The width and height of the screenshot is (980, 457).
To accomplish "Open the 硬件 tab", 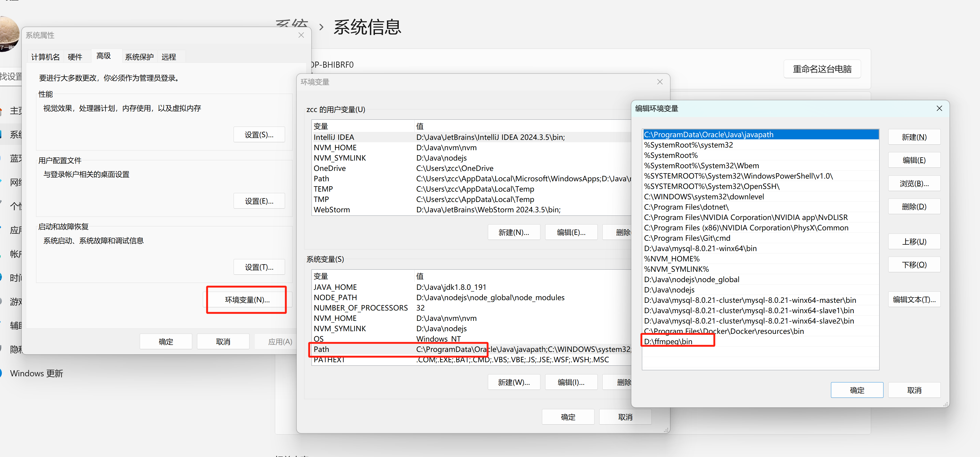I will (x=75, y=57).
